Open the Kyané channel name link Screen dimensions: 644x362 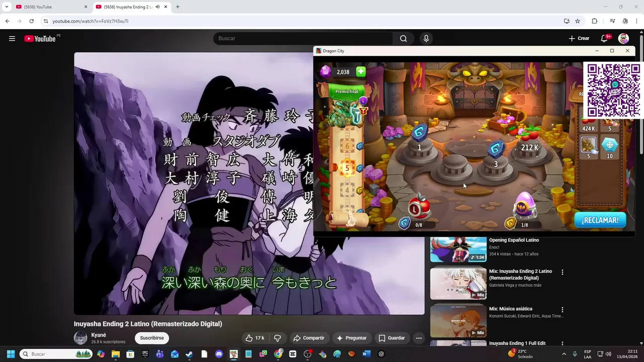[x=99, y=335]
